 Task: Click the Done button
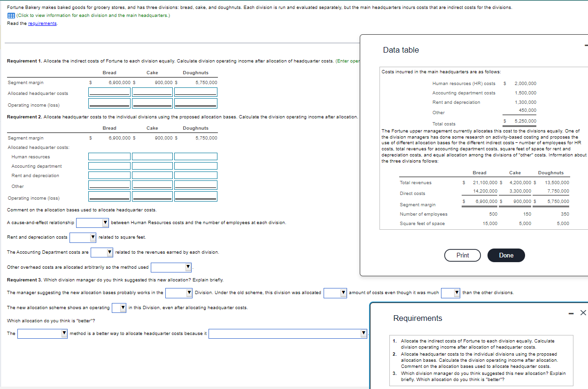pos(506,255)
